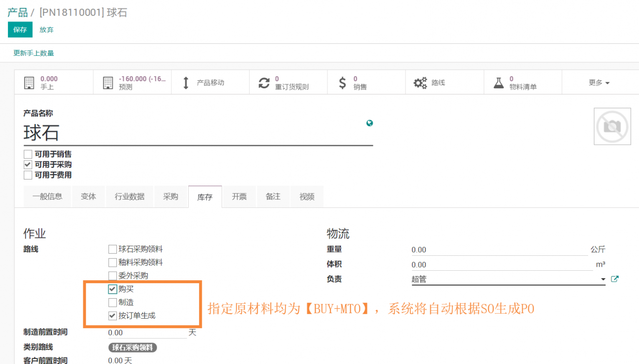Check the 釉料采购领料 route checkbox
Viewport: 639px width, 364px height.
tap(112, 262)
